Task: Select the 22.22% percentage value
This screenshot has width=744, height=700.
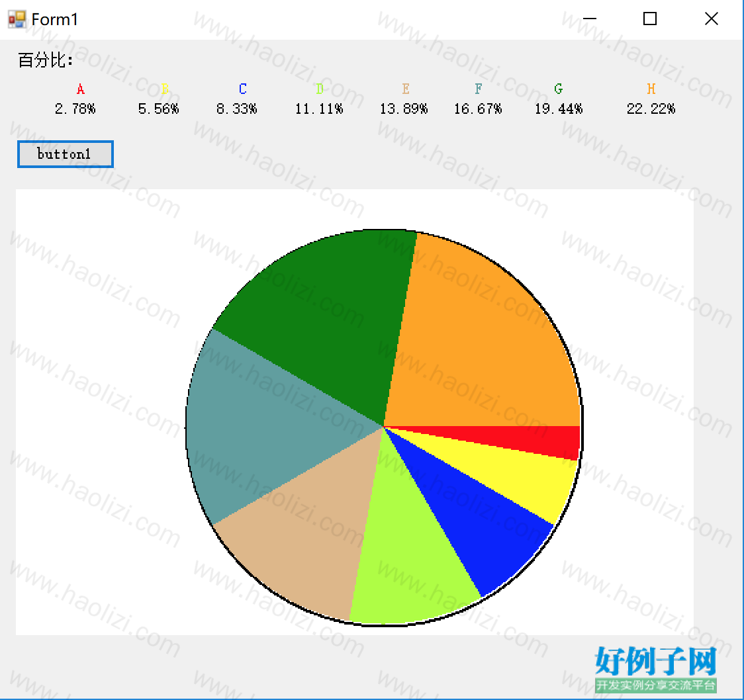Action: 651,109
